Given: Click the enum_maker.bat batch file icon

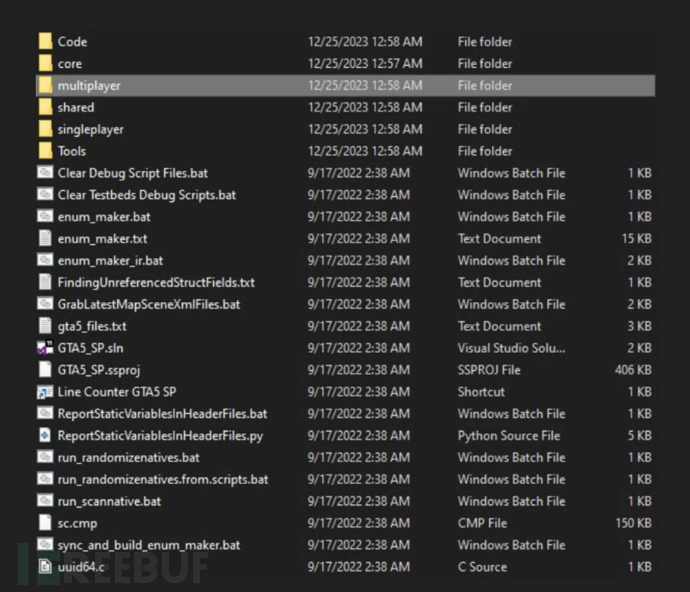Looking at the screenshot, I should click(45, 217).
